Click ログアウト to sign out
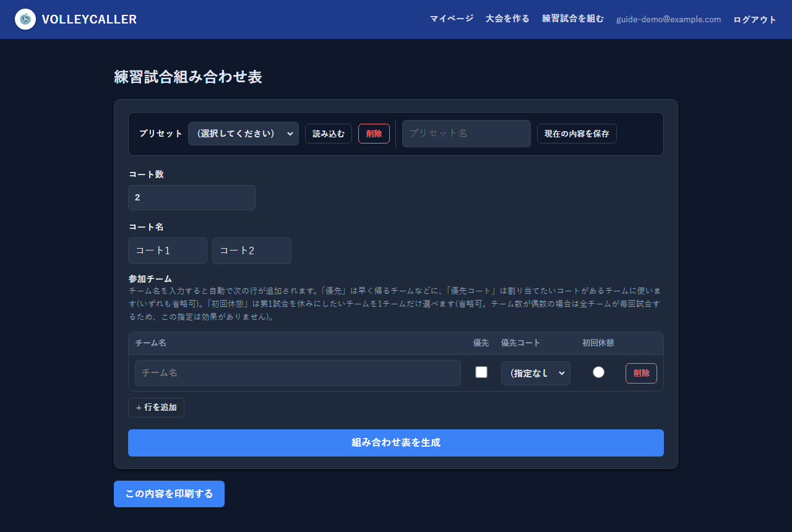 (755, 19)
